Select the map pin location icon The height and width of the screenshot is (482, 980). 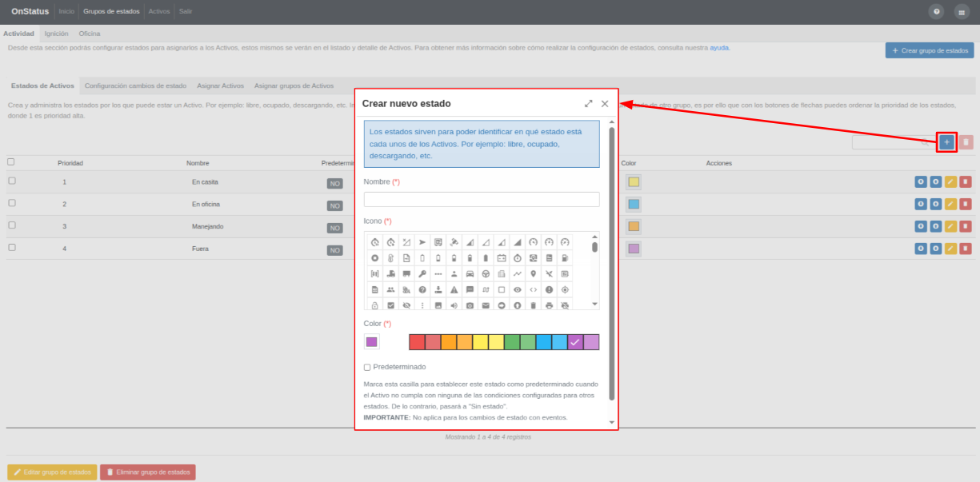pos(533,274)
